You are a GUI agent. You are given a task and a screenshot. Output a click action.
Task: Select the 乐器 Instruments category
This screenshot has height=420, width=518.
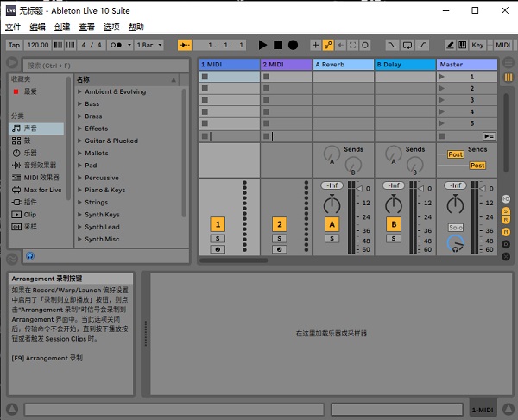coord(36,154)
